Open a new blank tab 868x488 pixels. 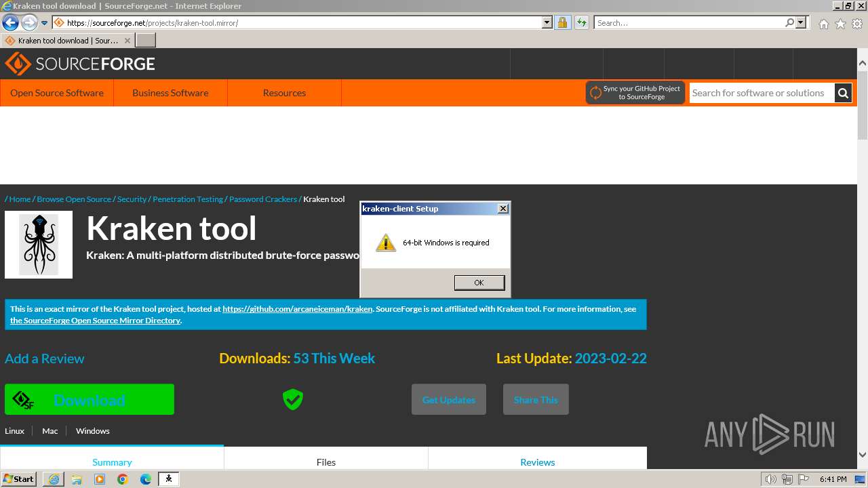point(146,41)
